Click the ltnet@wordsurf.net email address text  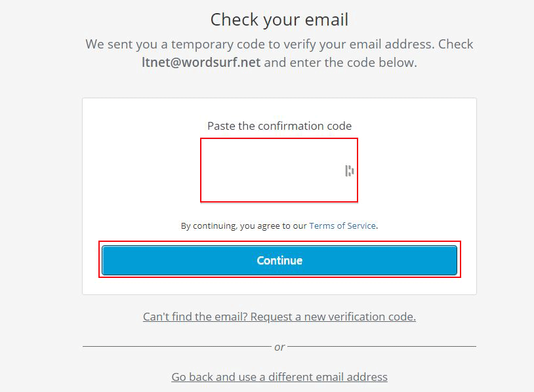coord(201,63)
